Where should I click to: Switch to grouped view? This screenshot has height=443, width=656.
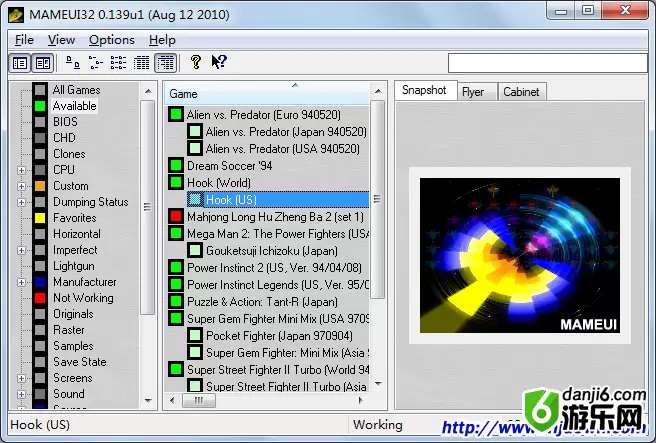[165, 63]
